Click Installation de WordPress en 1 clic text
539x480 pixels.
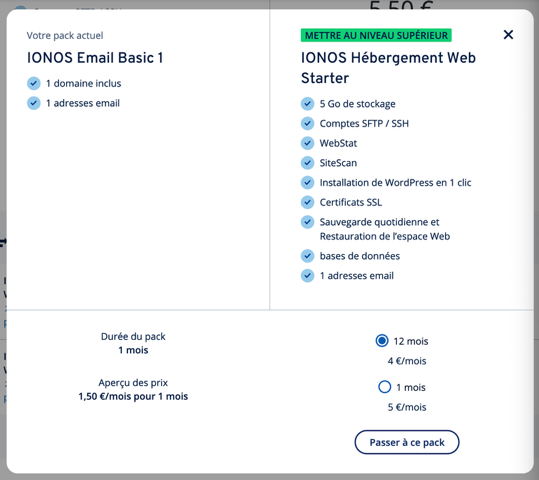(x=395, y=183)
